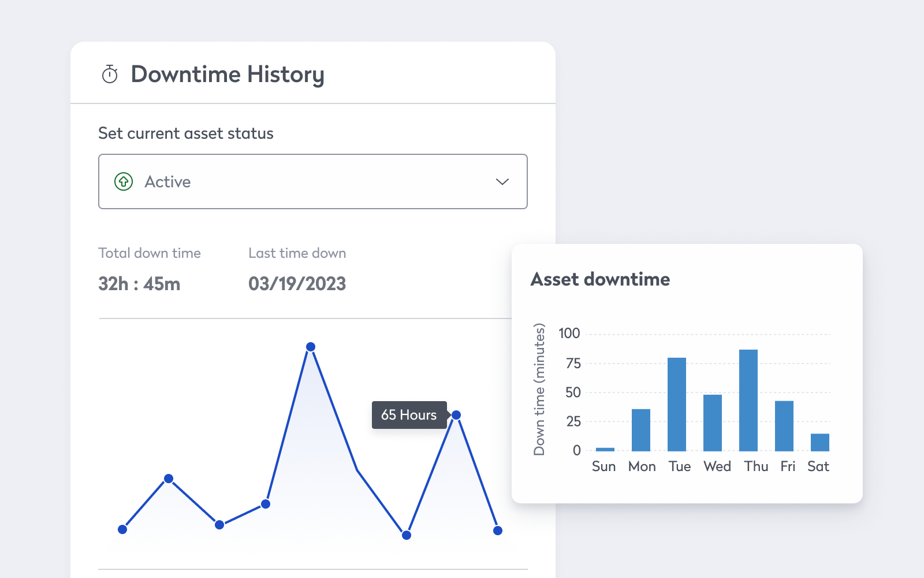Click the Downtime History heading

click(228, 75)
